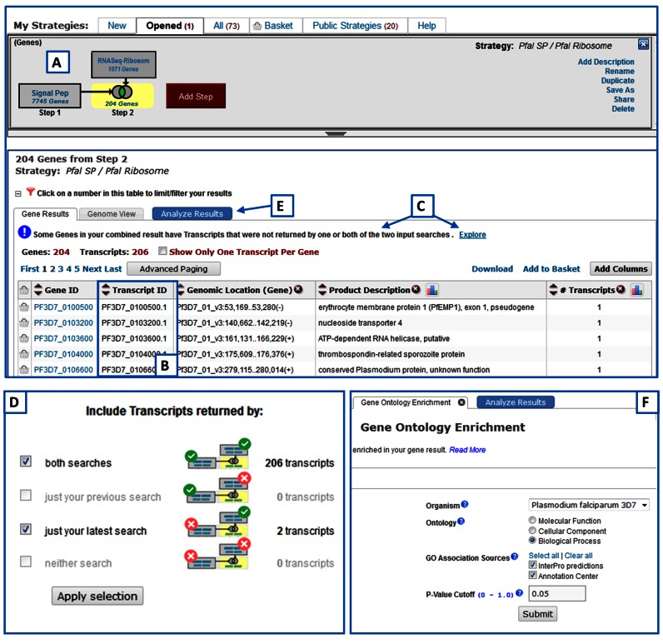Uncheck the both searches checkbox
The image size is (663, 644).
(26, 461)
